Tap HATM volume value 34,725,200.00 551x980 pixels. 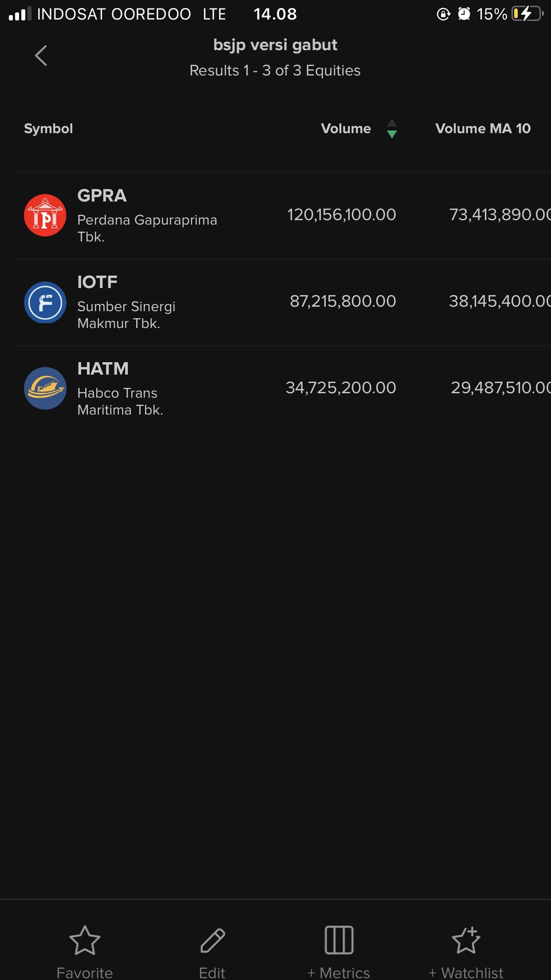click(x=341, y=388)
